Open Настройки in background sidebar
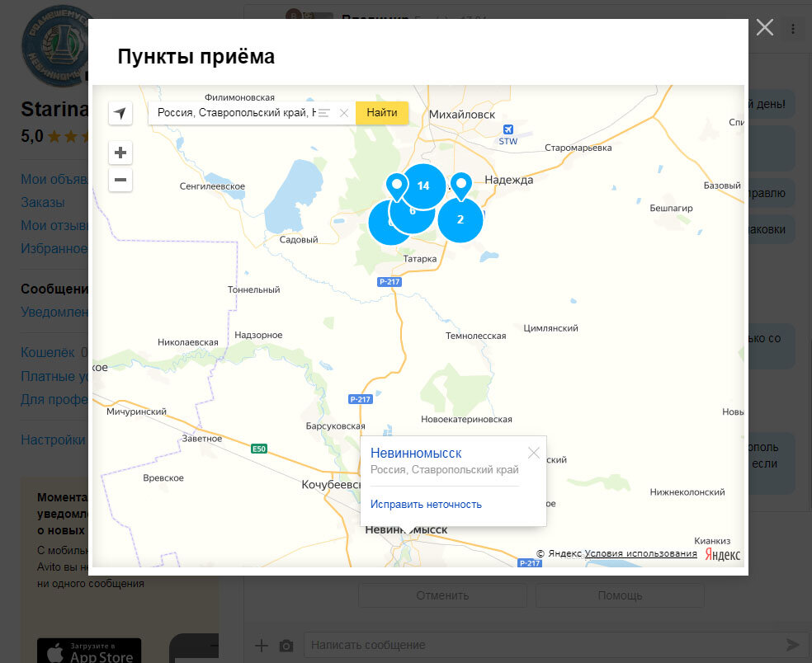 (53, 440)
